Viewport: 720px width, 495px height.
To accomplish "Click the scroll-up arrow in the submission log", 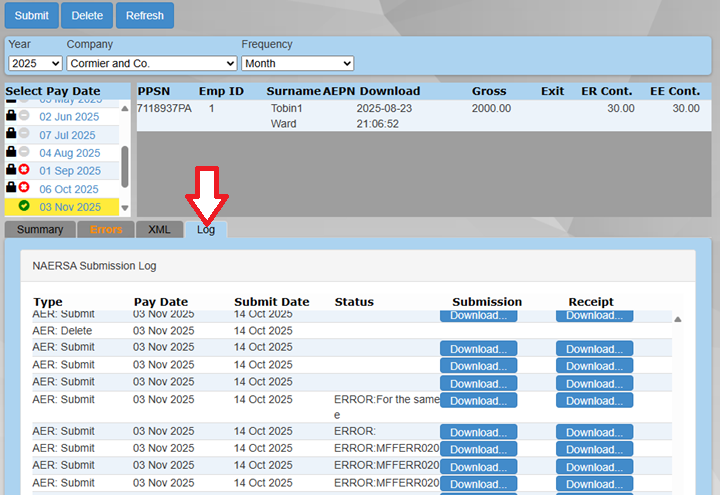I will [x=678, y=320].
